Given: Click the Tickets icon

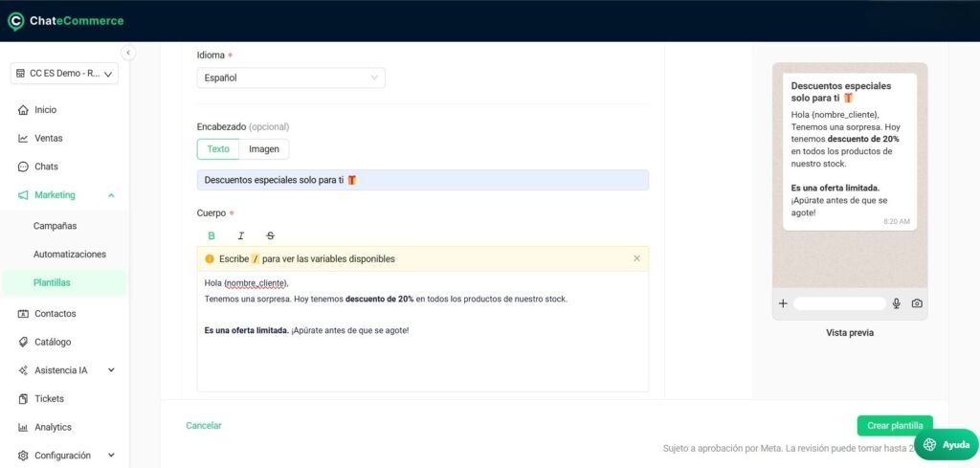Looking at the screenshot, I should click(23, 399).
